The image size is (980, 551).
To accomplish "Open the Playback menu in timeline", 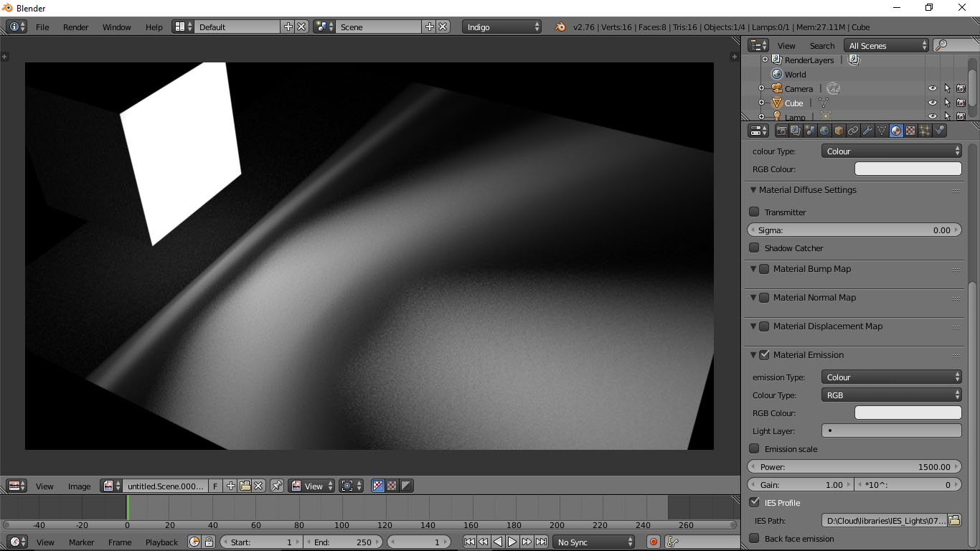I will point(161,542).
